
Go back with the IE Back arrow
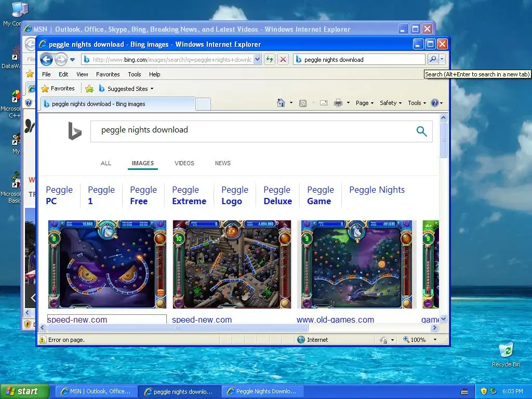(x=46, y=60)
